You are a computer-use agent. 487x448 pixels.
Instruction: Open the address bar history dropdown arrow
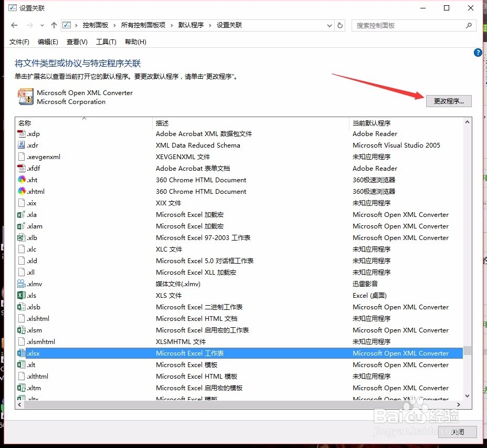click(330, 25)
